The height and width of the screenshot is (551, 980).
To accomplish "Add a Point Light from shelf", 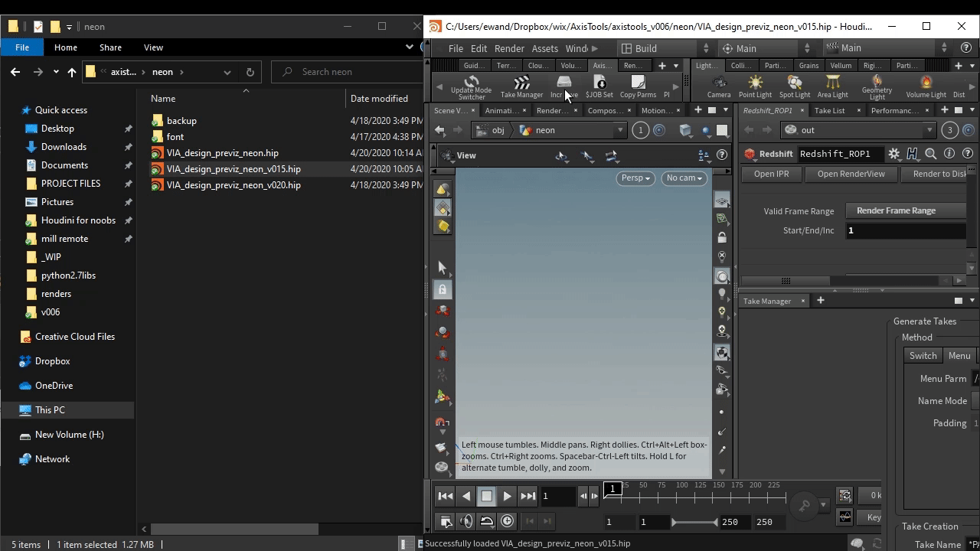I will pyautogui.click(x=755, y=86).
